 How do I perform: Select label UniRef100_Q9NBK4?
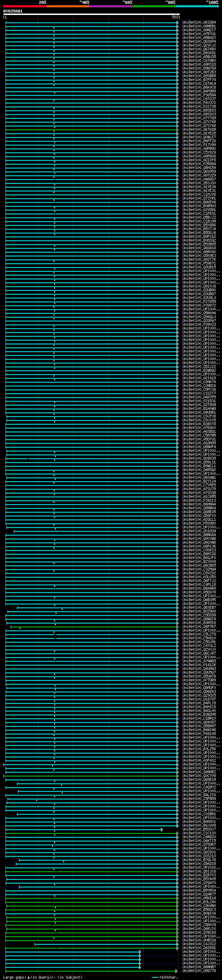pos(199,508)
